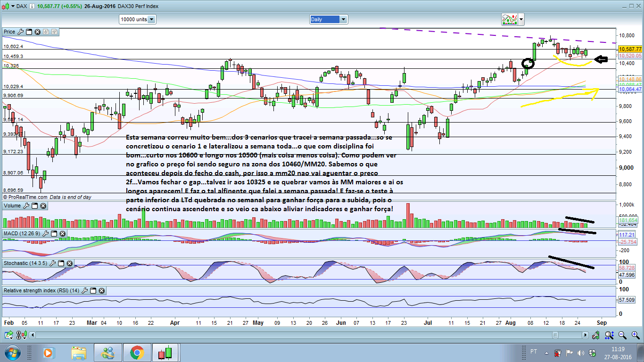Click the indicators add/remove toolbar icon

[x=509, y=19]
